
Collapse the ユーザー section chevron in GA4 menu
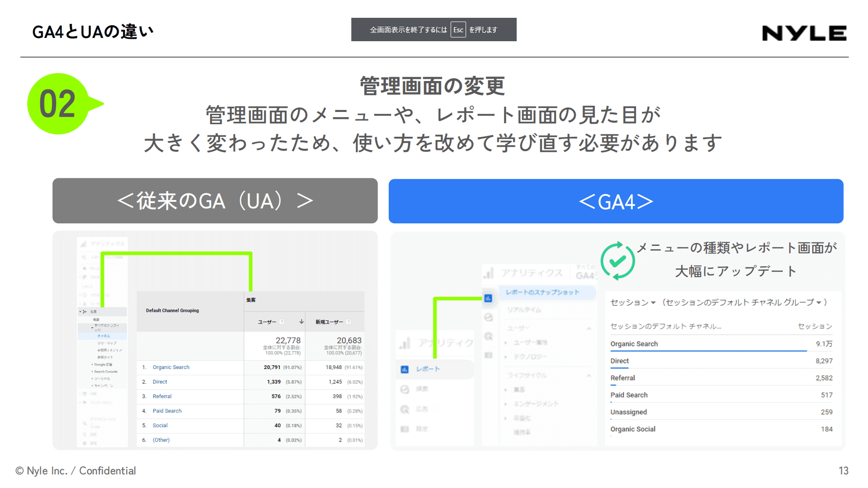click(x=589, y=328)
